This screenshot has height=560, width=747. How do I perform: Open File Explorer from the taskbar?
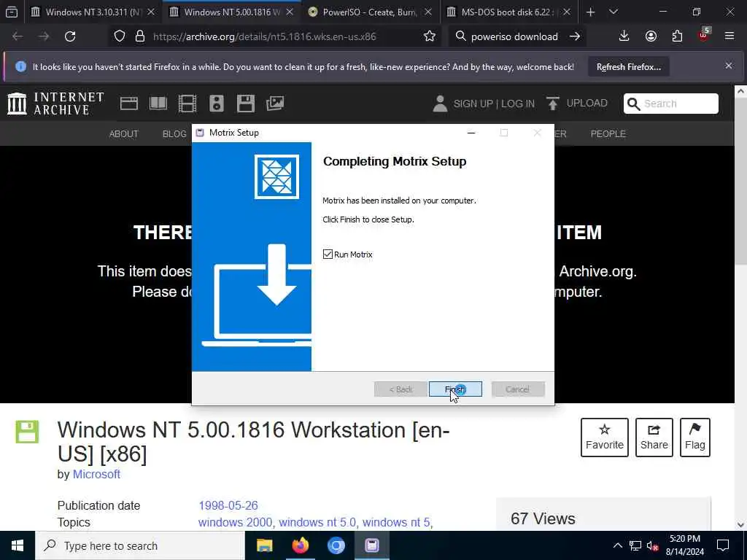click(264, 545)
